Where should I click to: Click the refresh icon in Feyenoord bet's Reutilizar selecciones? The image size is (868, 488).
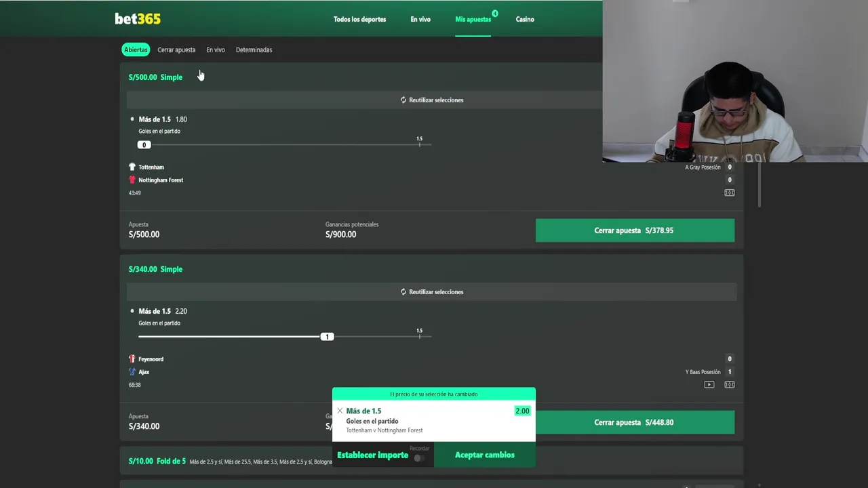pos(403,291)
